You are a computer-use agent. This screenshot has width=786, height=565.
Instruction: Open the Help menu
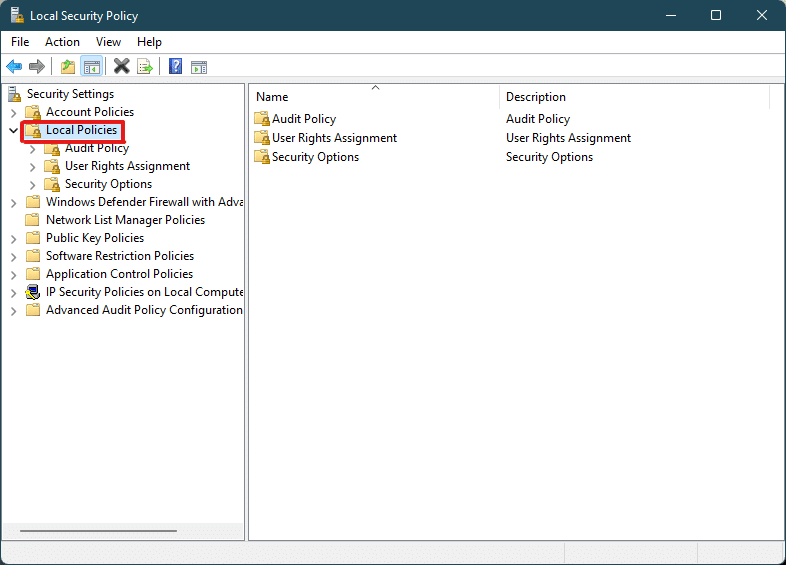tap(149, 42)
